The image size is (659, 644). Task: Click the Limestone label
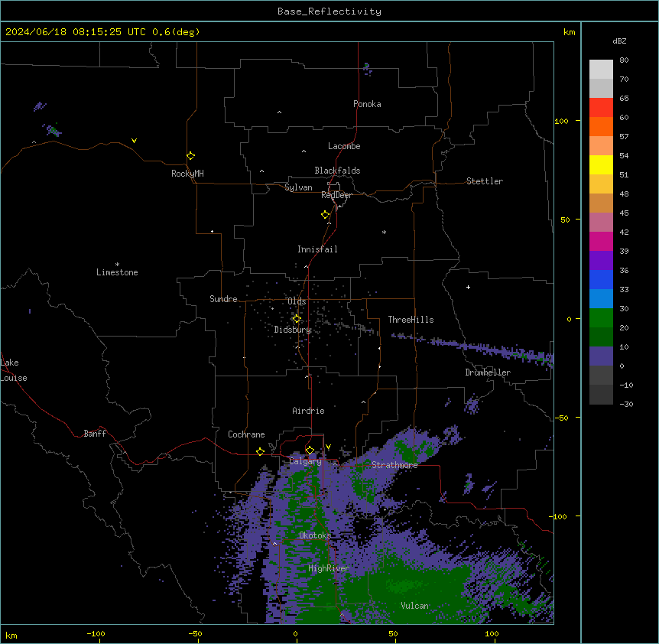point(117,272)
